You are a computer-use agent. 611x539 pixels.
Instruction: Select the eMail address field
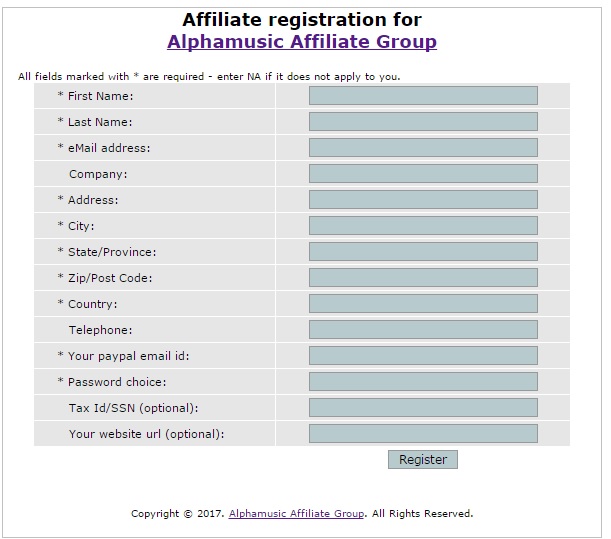[x=423, y=148]
